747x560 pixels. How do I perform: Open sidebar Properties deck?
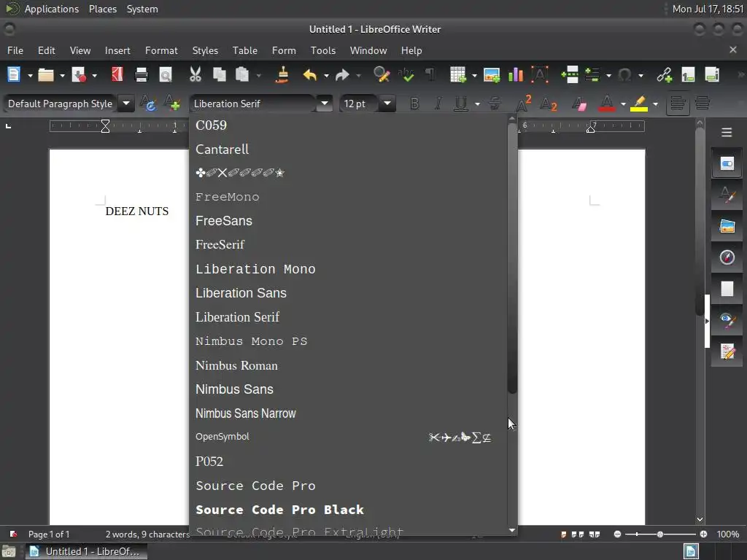click(x=727, y=163)
